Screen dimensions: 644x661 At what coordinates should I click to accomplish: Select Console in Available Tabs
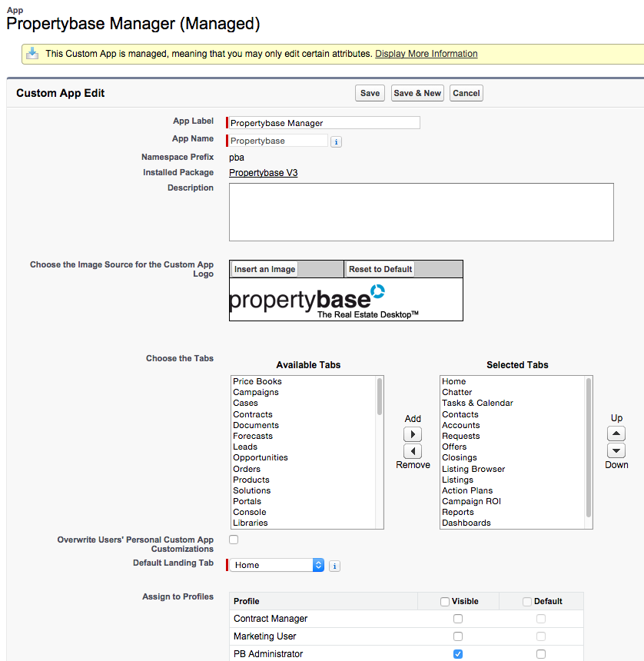(x=250, y=512)
